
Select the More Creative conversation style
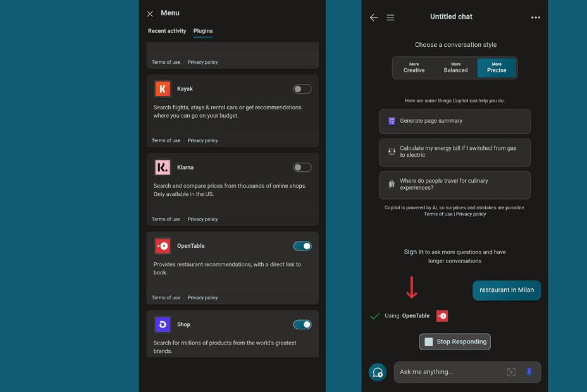(414, 67)
